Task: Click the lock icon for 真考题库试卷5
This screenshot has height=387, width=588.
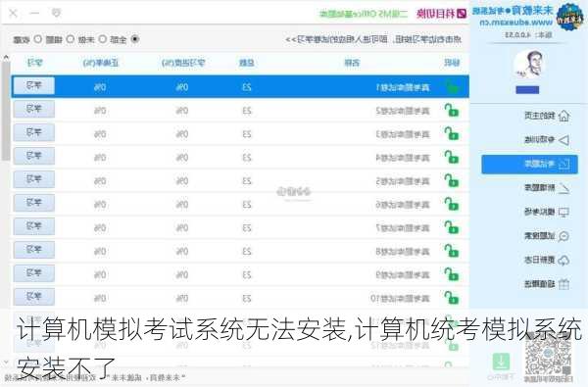Action: click(x=452, y=180)
